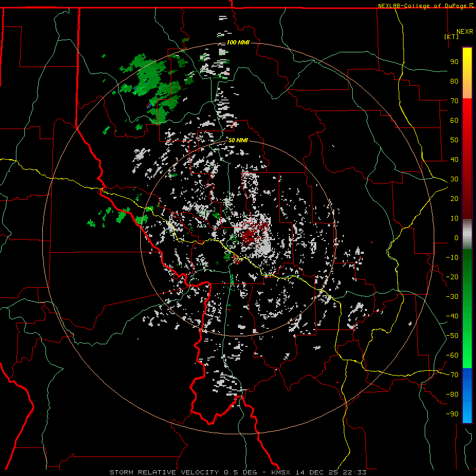The width and height of the screenshot is (476, 476).
Task: Click the 60 value on velocity scale
Action: coord(454,121)
